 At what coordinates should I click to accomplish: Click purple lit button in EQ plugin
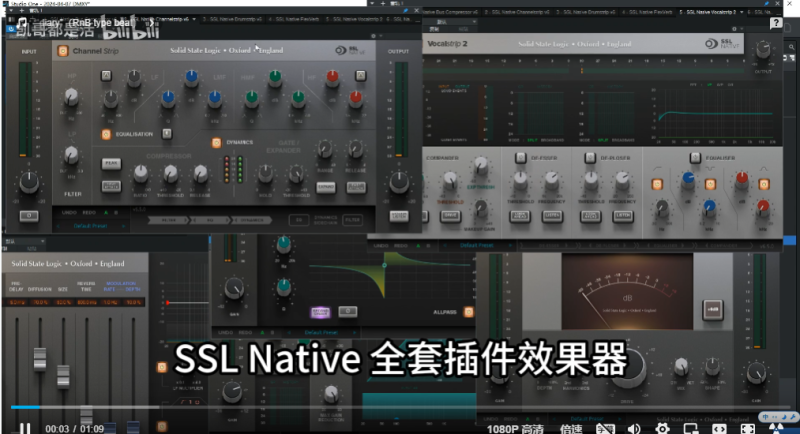pos(320,312)
